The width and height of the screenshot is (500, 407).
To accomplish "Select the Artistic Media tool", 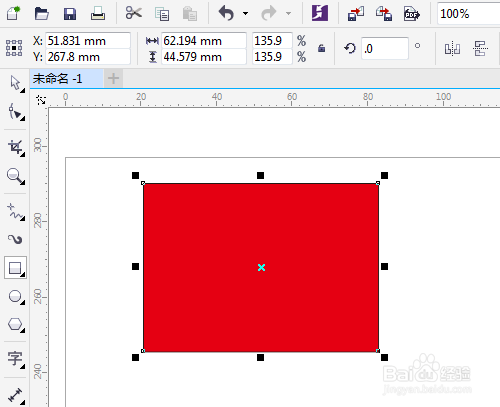I will [15, 239].
